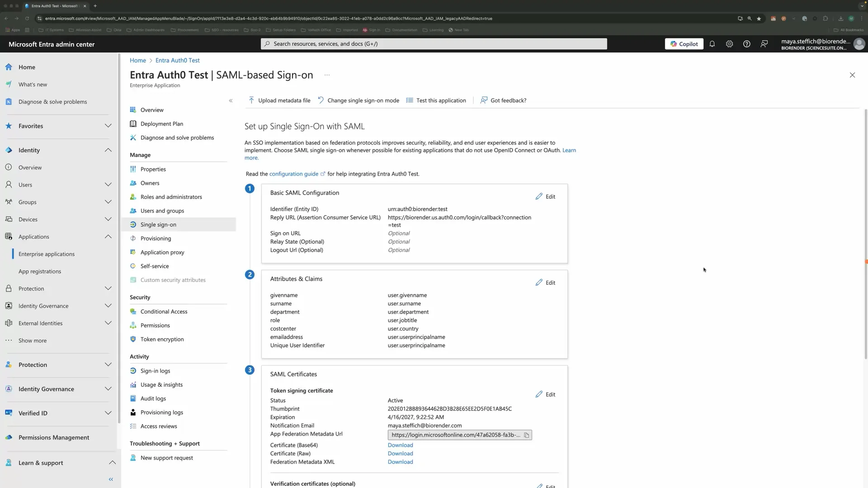
Task: Collapse the Applications section in sidebar
Action: point(108,236)
